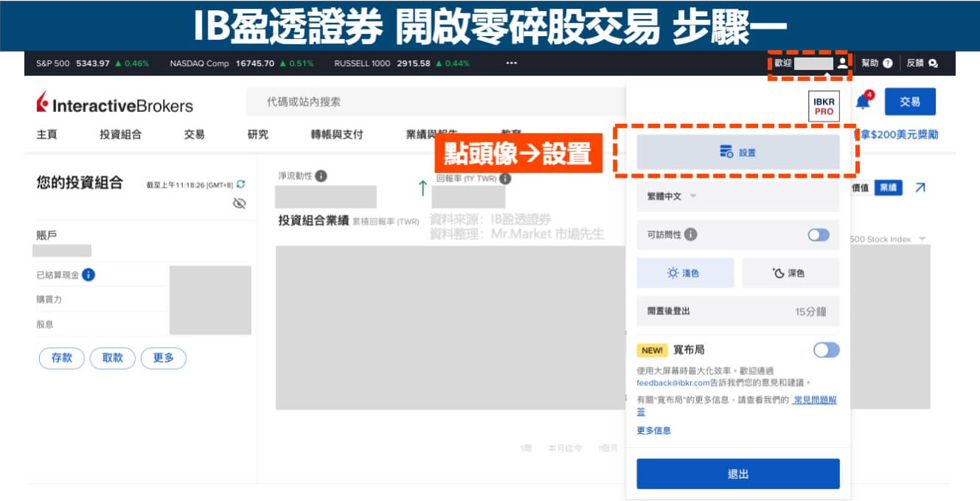Open the 投資組合 menu

tap(120, 134)
